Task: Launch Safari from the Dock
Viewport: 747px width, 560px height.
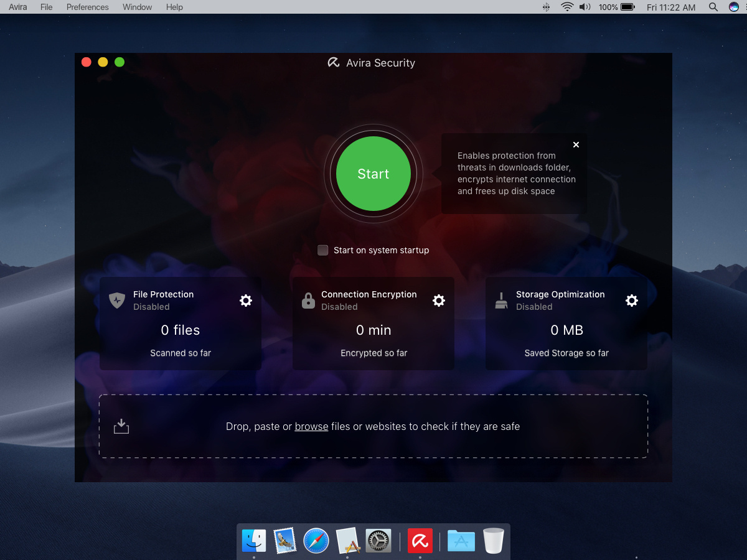Action: tap(316, 541)
